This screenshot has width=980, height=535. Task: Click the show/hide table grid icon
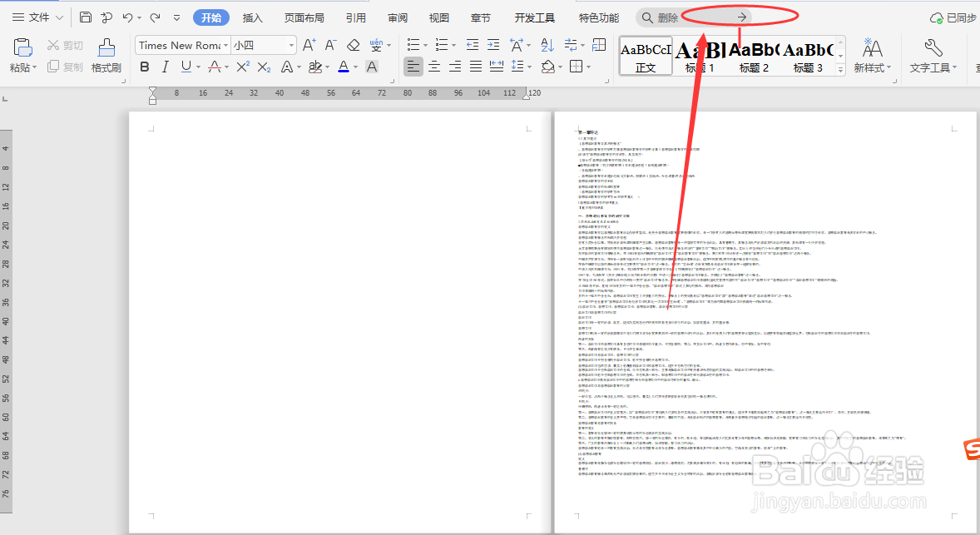599,44
